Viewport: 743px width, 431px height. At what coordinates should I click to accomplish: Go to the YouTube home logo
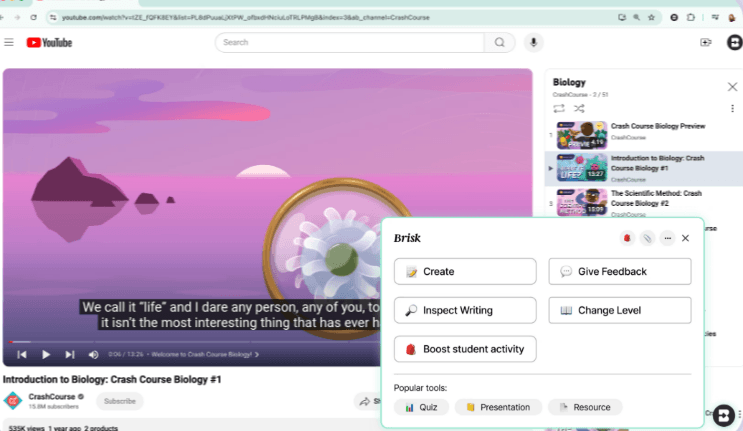click(49, 43)
